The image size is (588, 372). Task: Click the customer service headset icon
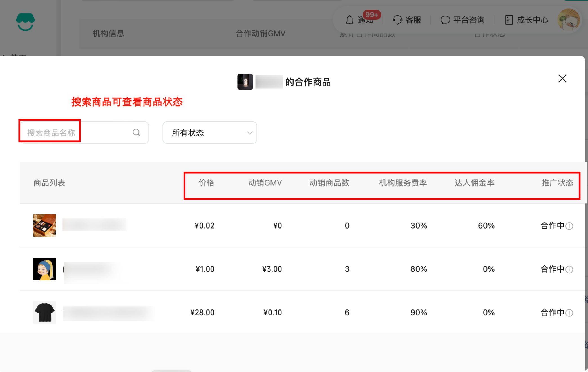coord(397,20)
